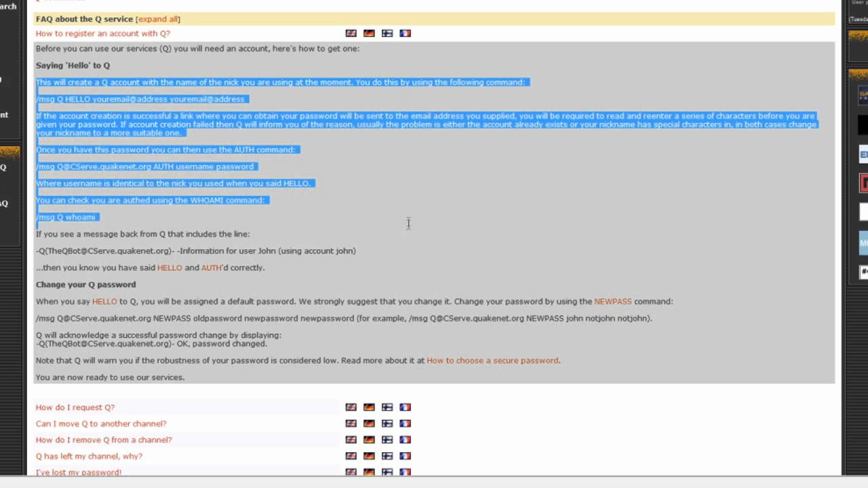
Task: Click 'Information for user John' example line
Action: pyautogui.click(x=196, y=251)
